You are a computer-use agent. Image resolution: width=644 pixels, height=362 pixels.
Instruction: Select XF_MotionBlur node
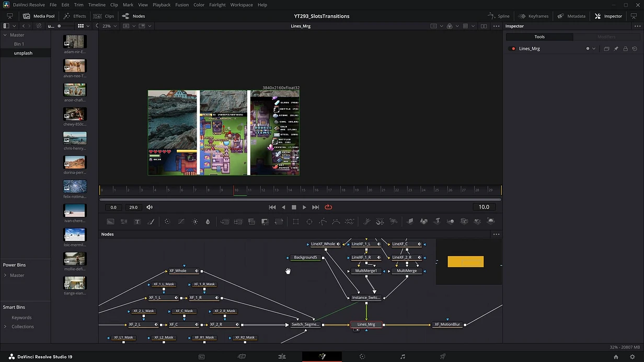447,324
